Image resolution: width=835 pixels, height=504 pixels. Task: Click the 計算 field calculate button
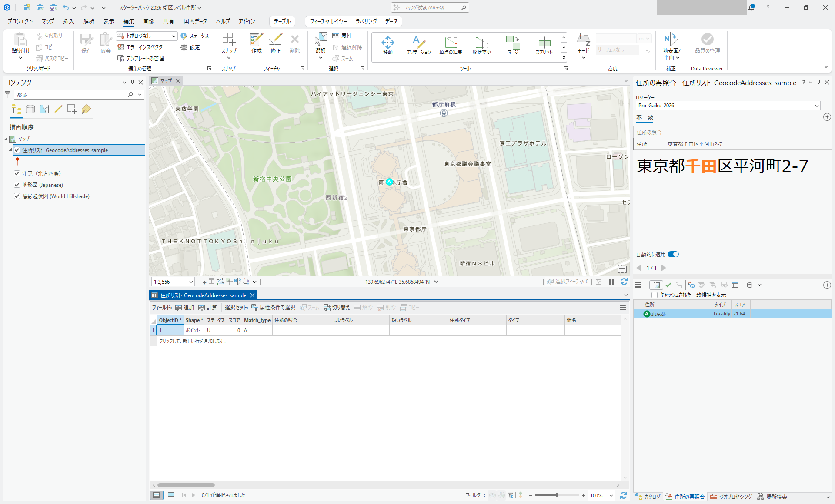click(207, 308)
